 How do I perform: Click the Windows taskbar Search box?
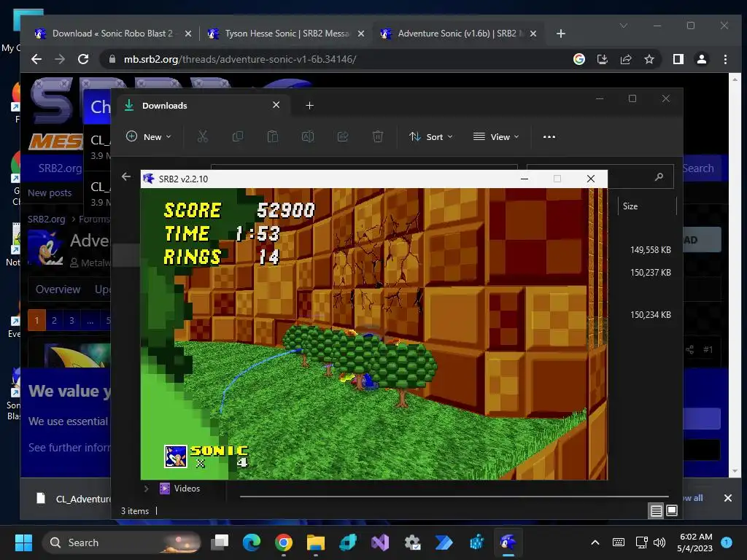[122, 542]
